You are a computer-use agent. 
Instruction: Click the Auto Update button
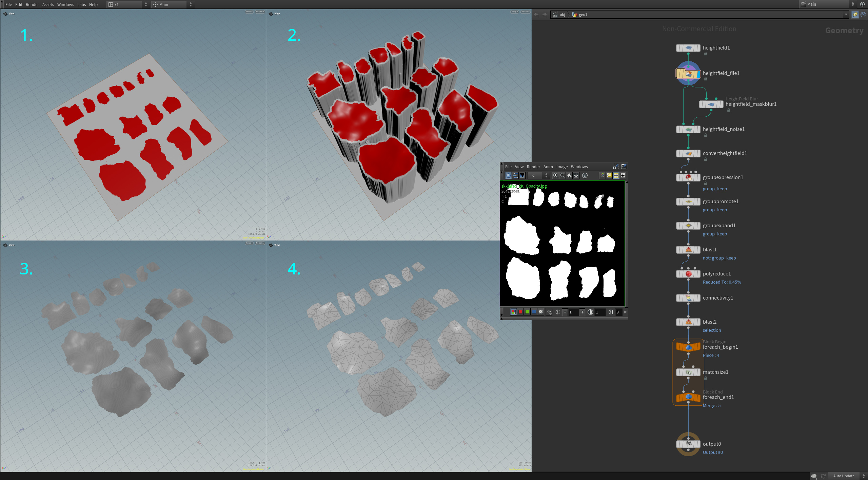coord(844,476)
